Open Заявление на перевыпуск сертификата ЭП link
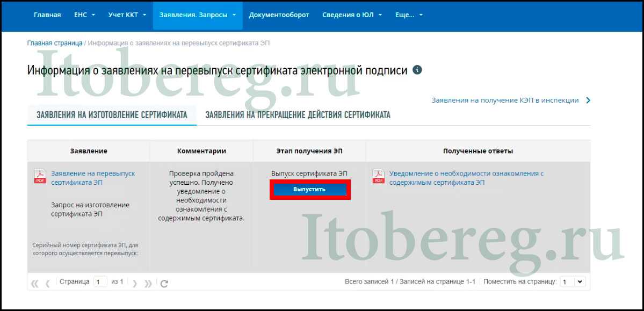644x311 pixels. [x=93, y=178]
